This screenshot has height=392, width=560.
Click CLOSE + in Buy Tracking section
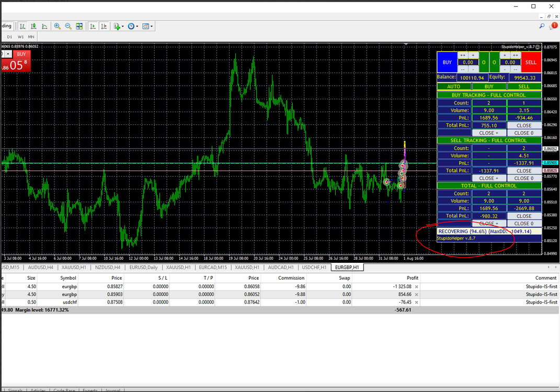(489, 133)
